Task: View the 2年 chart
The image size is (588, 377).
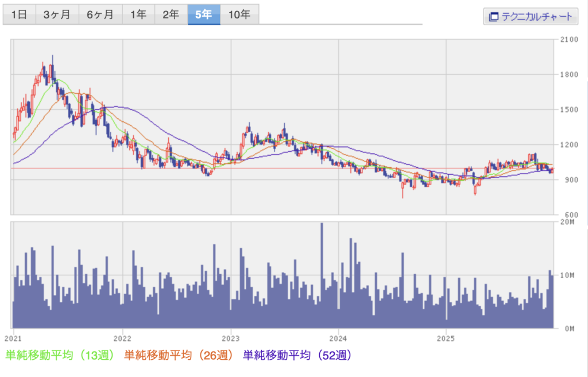Action: tap(171, 14)
